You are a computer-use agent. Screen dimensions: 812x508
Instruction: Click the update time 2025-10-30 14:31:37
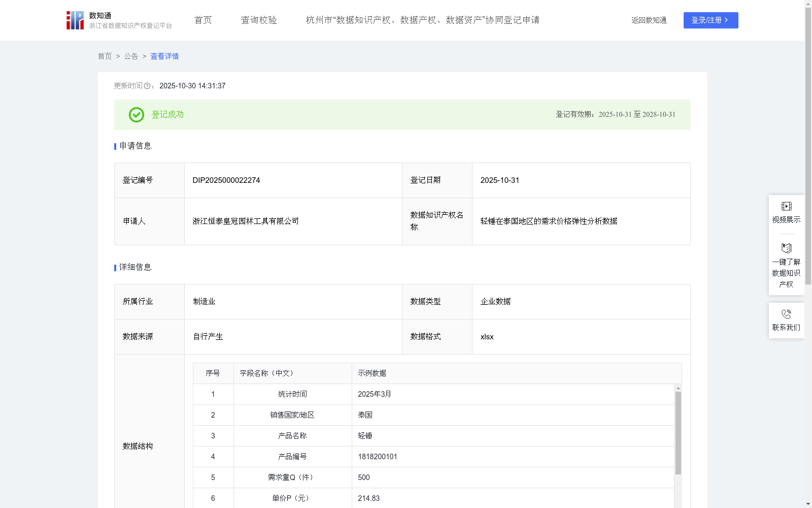(x=192, y=86)
